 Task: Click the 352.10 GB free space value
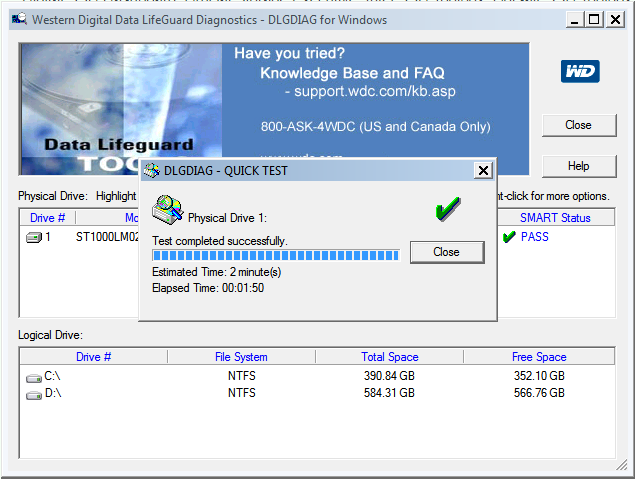pyautogui.click(x=539, y=376)
